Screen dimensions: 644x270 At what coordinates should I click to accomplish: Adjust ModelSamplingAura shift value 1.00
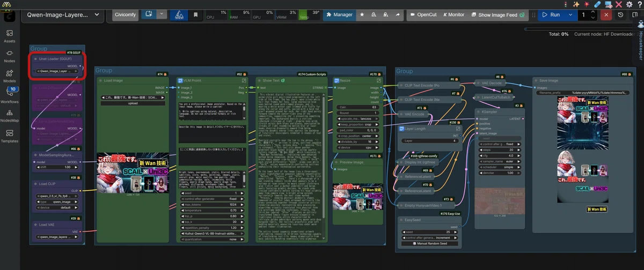point(56,167)
